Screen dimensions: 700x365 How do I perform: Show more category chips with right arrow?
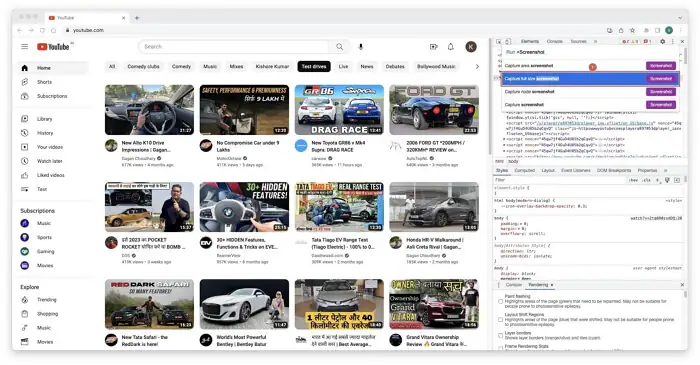477,66
